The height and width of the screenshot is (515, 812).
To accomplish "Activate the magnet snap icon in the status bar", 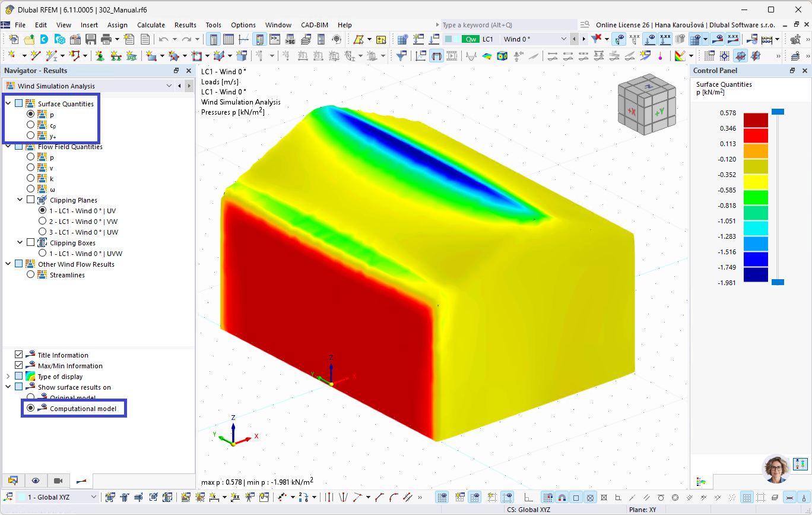I will 562,498.
